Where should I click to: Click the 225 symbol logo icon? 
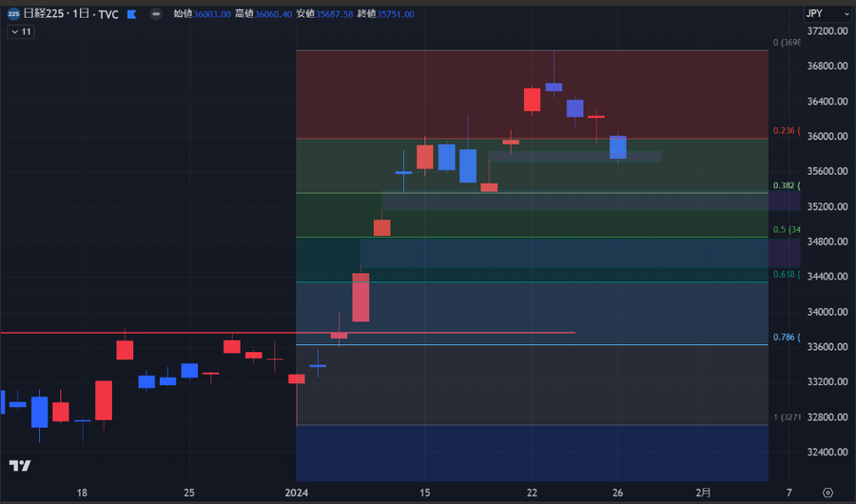(13, 14)
